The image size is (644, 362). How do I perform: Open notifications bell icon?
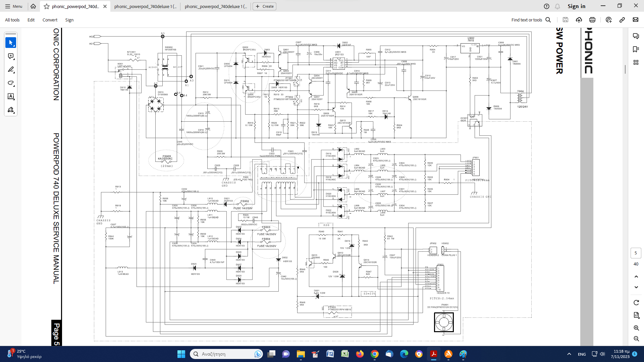557,6
